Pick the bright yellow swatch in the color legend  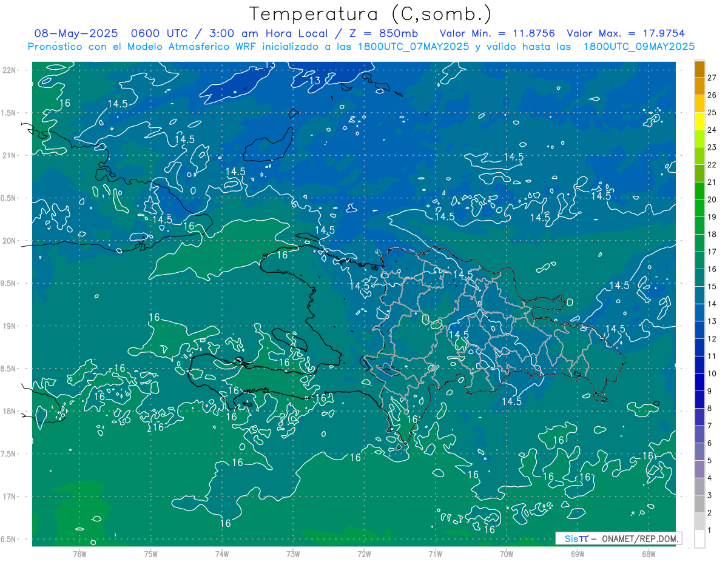point(699,121)
